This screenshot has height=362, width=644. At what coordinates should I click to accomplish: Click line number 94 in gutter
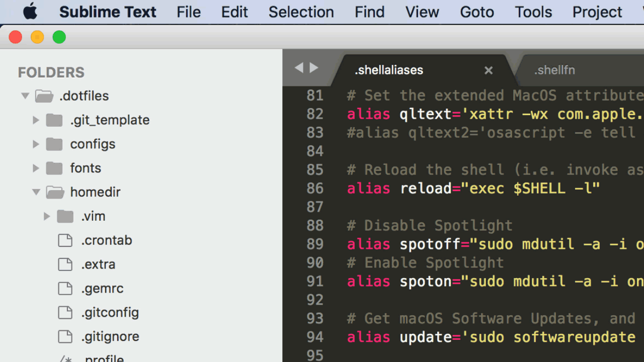pos(315,337)
